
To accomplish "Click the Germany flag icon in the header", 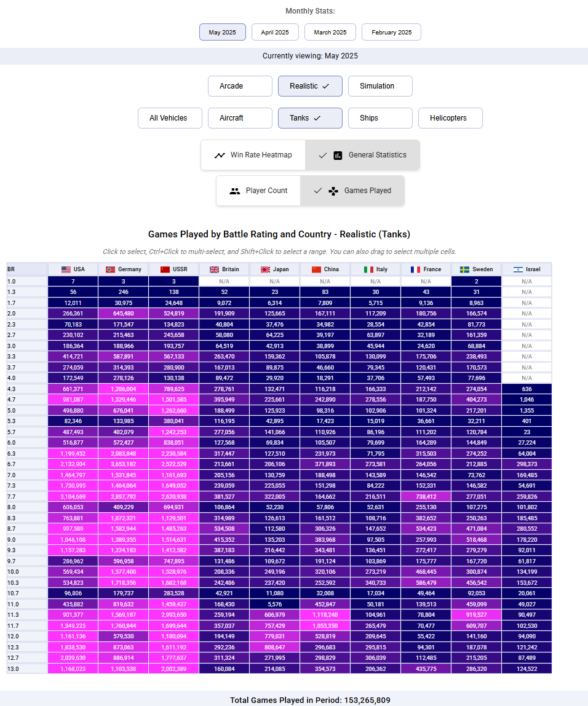I will tap(110, 269).
